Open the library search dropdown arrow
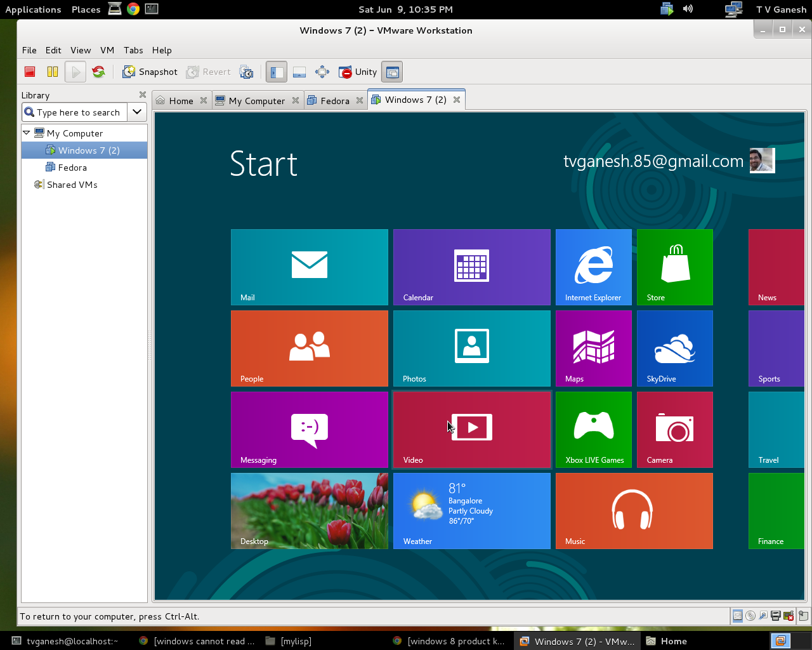Viewport: 812px width, 650px height. coord(137,112)
